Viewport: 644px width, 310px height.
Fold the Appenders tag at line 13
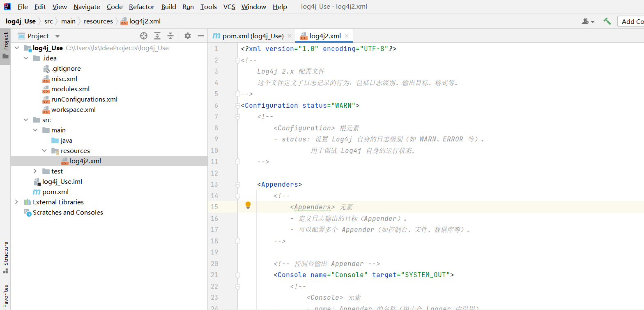click(237, 185)
